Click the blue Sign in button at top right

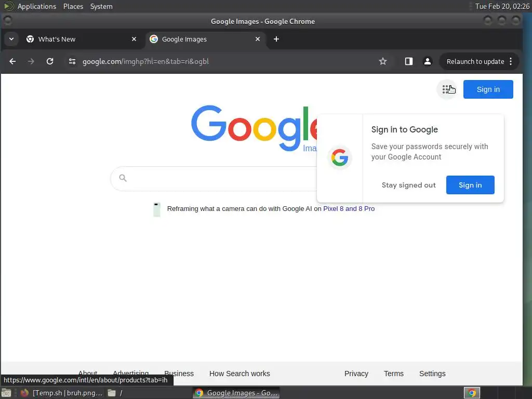tap(488, 89)
